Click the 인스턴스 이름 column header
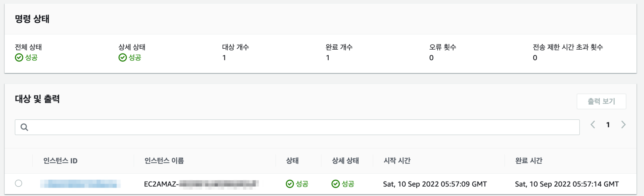Screen dimensions: 644x196 pos(164,161)
